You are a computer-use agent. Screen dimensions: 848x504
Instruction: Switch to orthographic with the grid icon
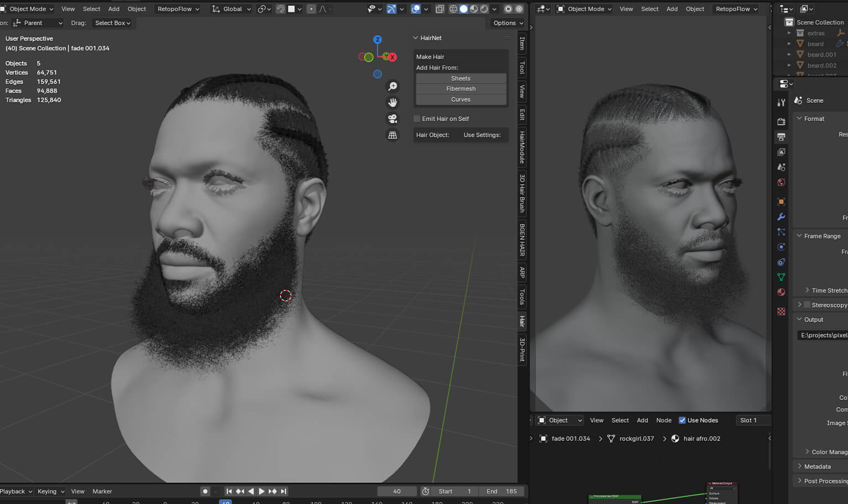pos(392,135)
